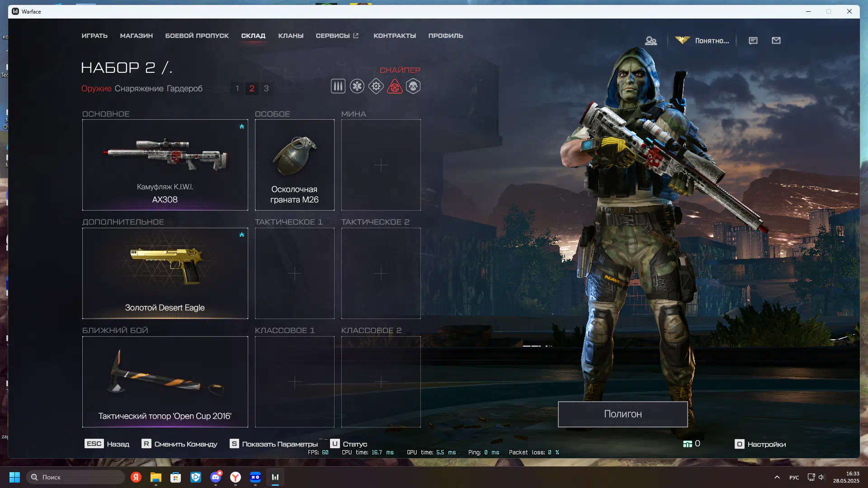Image resolution: width=868 pixels, height=488 pixels.
Task: Open БОЕВОЙ ПРОПУСК menu
Action: (x=197, y=36)
